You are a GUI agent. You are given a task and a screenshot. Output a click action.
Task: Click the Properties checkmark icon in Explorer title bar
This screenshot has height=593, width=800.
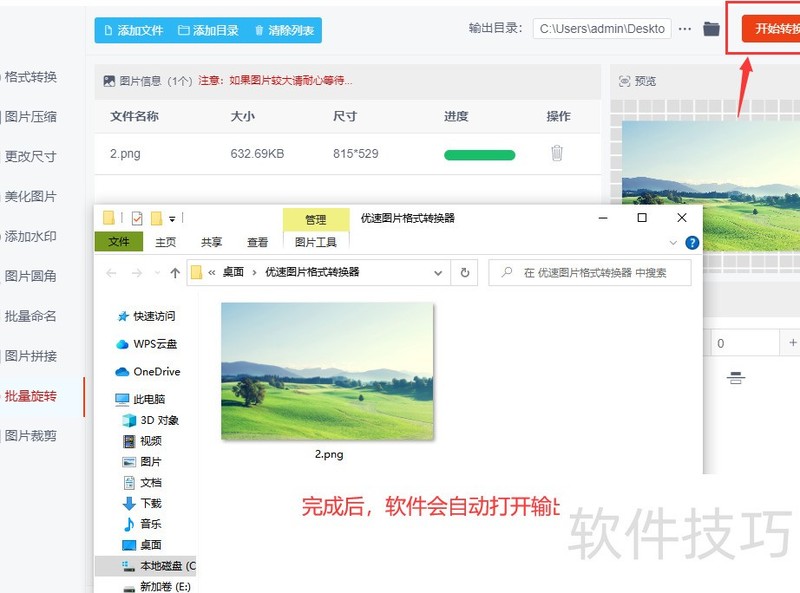tap(137, 218)
